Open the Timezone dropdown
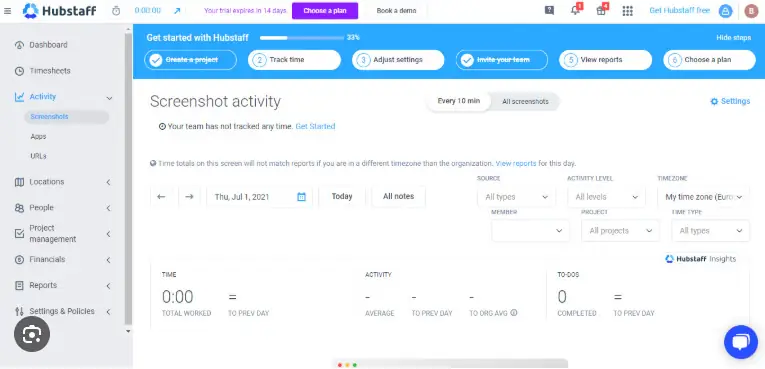This screenshot has width=765, height=369. pyautogui.click(x=704, y=197)
